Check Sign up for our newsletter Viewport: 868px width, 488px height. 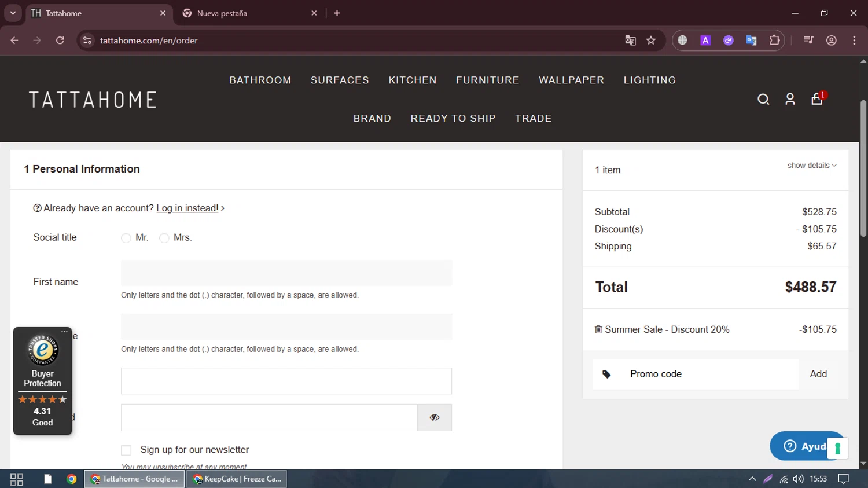tap(126, 450)
